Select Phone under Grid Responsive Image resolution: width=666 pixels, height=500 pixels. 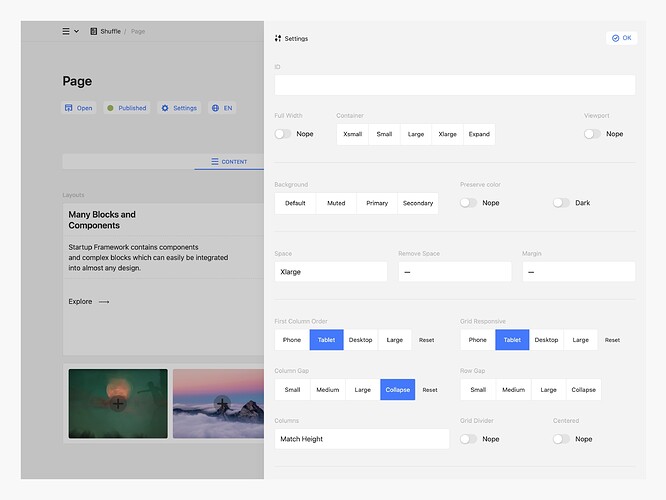coord(478,340)
